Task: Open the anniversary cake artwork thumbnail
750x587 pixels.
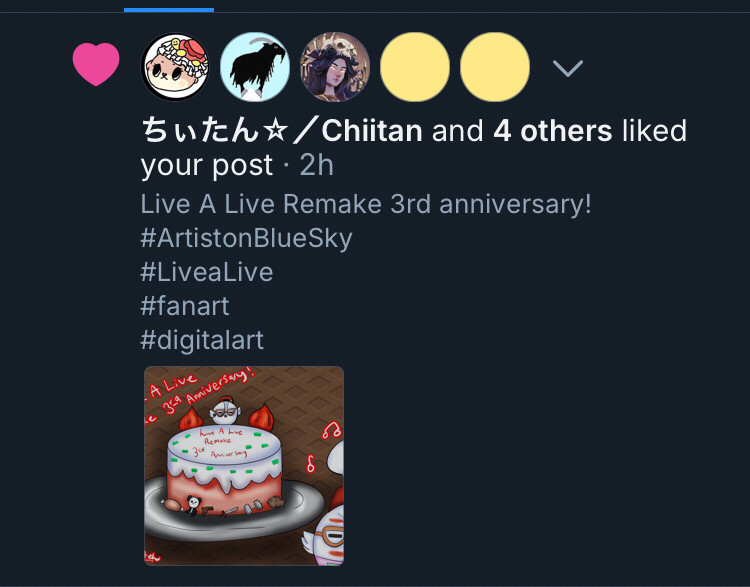Action: click(244, 465)
